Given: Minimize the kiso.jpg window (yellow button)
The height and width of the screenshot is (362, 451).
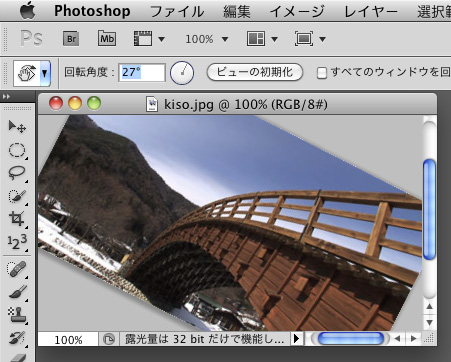Looking at the screenshot, I should 75,103.
